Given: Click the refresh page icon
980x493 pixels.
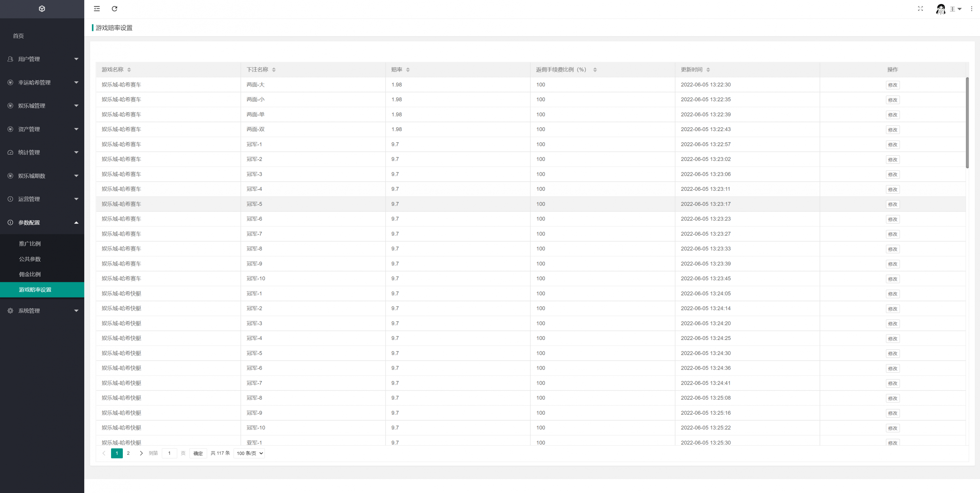Looking at the screenshot, I should click(115, 9).
